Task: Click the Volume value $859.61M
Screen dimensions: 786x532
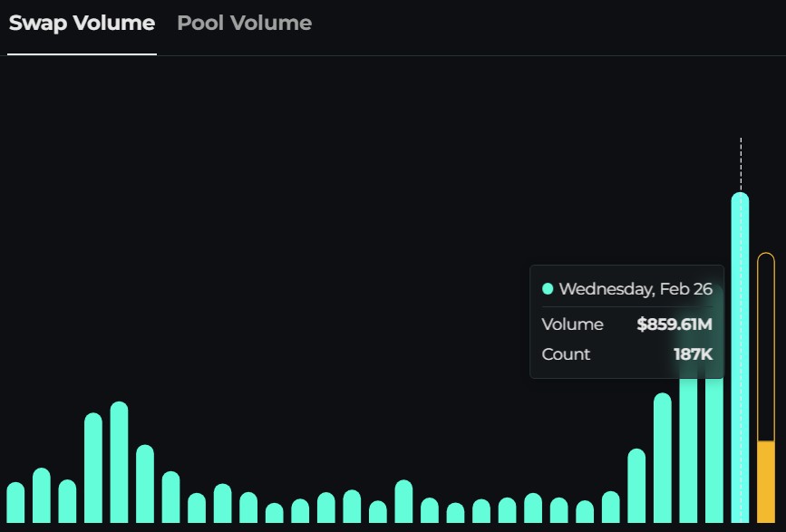Action: coord(675,324)
